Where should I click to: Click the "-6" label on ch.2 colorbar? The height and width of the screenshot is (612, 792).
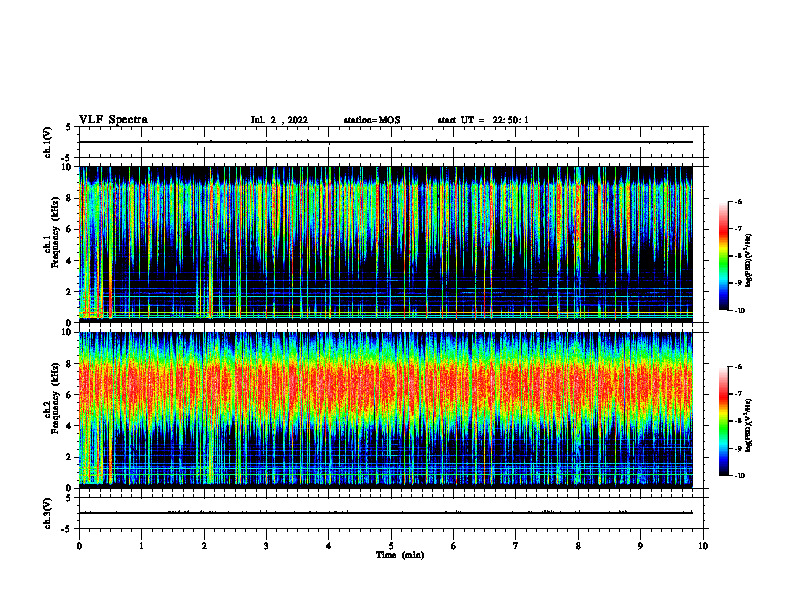[x=738, y=367]
